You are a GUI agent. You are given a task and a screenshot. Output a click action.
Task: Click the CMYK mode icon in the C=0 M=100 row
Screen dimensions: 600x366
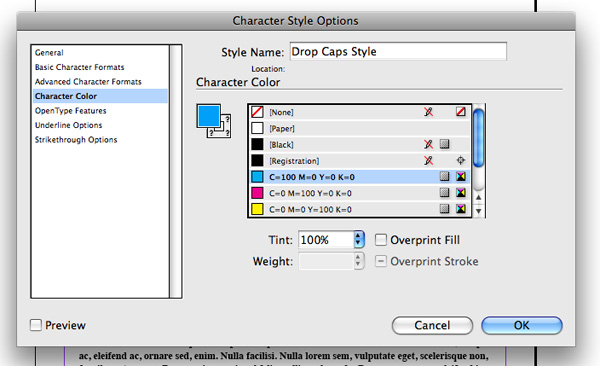pyautogui.click(x=461, y=193)
